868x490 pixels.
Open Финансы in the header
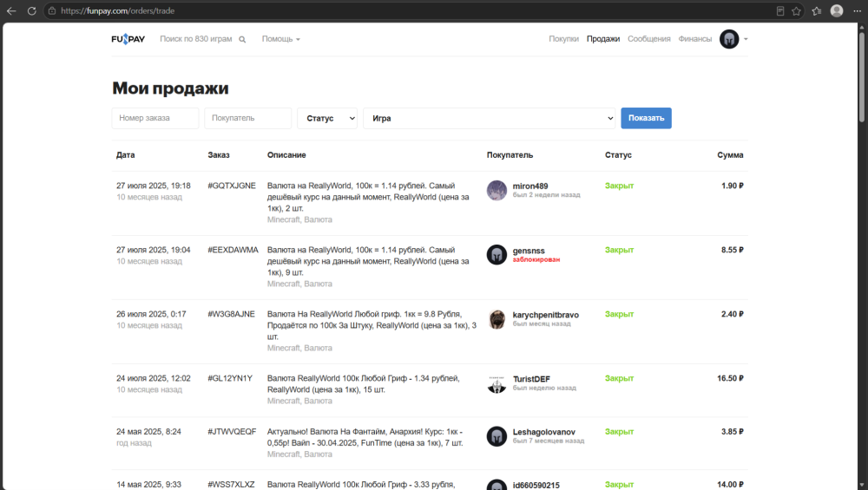694,39
